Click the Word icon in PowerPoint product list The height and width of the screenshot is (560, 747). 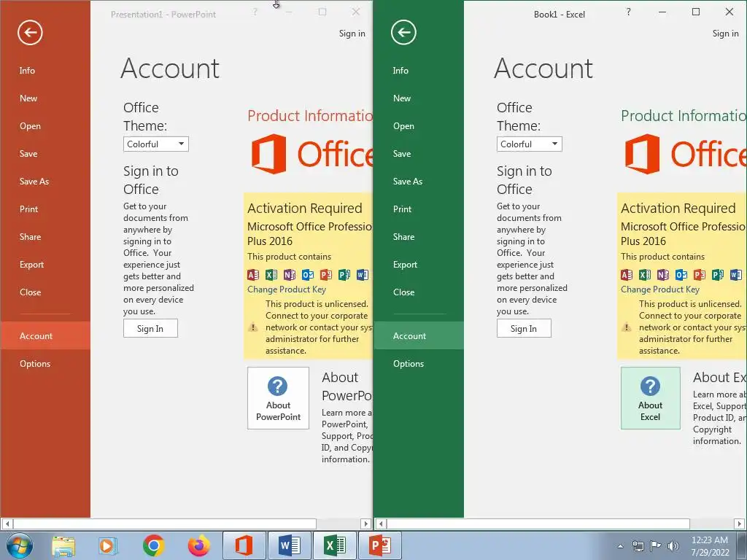coord(362,275)
